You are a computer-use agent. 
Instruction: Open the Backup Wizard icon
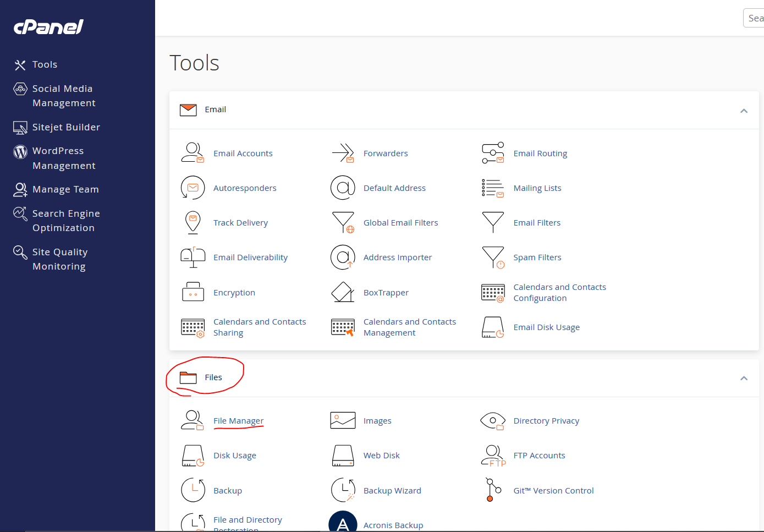click(343, 490)
